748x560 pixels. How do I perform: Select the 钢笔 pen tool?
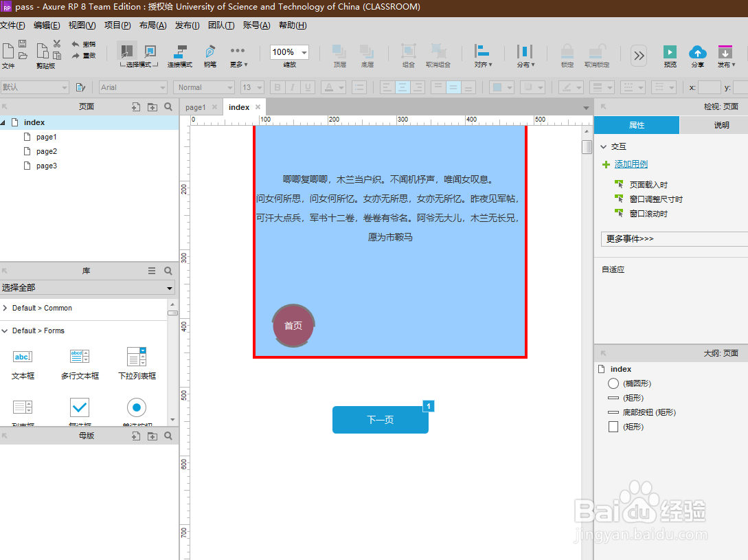210,56
